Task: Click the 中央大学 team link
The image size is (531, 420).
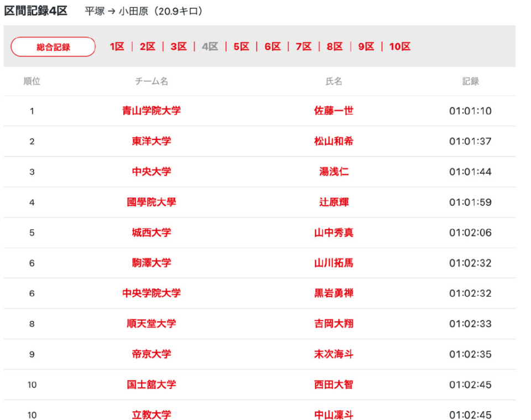Action: click(x=152, y=172)
